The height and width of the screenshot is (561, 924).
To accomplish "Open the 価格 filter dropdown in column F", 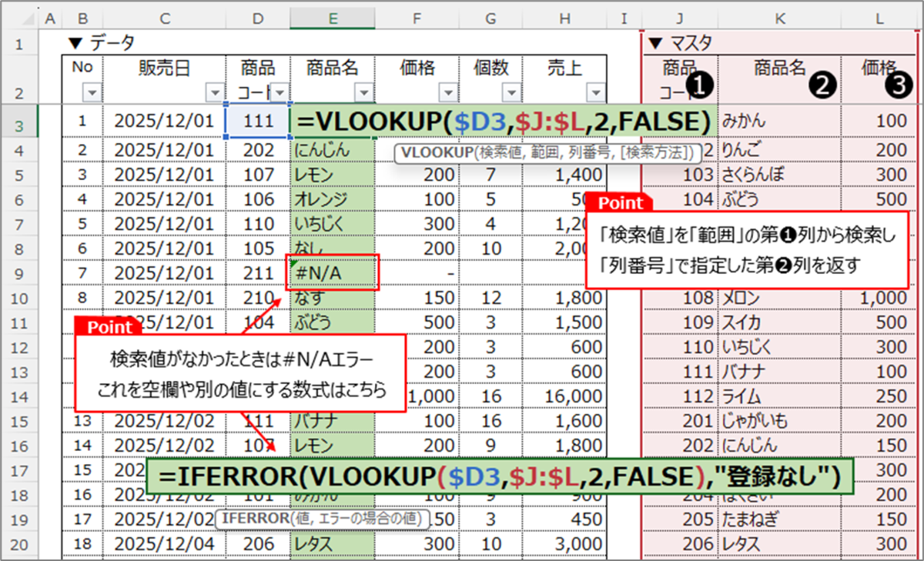I will 449,94.
